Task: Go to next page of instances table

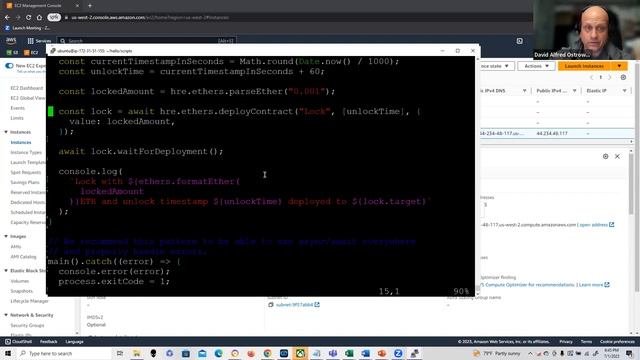Action: click(x=610, y=77)
